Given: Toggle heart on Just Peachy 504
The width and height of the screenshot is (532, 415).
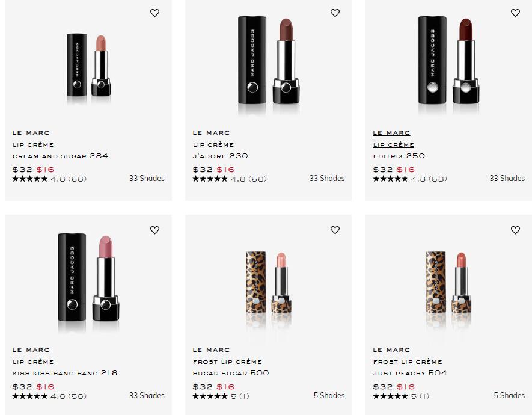Looking at the screenshot, I should (515, 230).
